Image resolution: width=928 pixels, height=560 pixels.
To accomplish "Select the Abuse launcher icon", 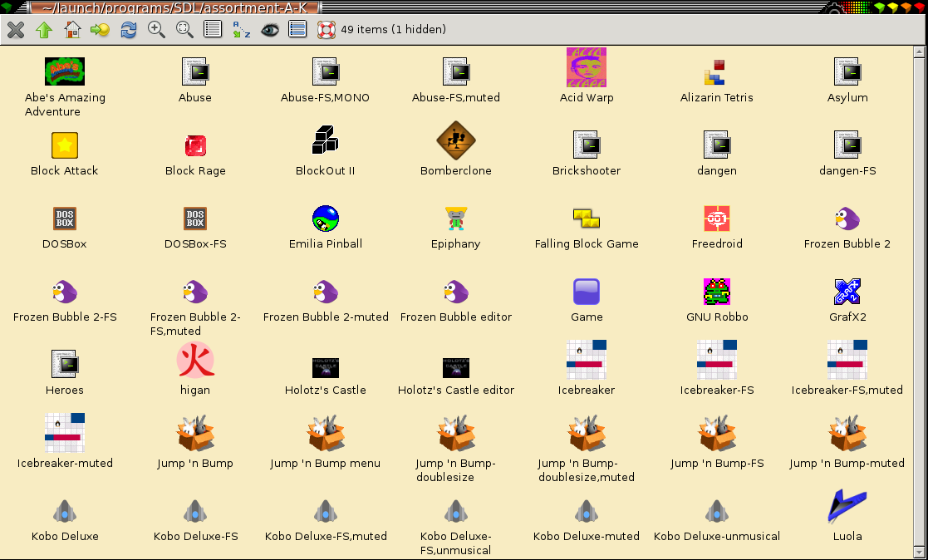I will (194, 71).
